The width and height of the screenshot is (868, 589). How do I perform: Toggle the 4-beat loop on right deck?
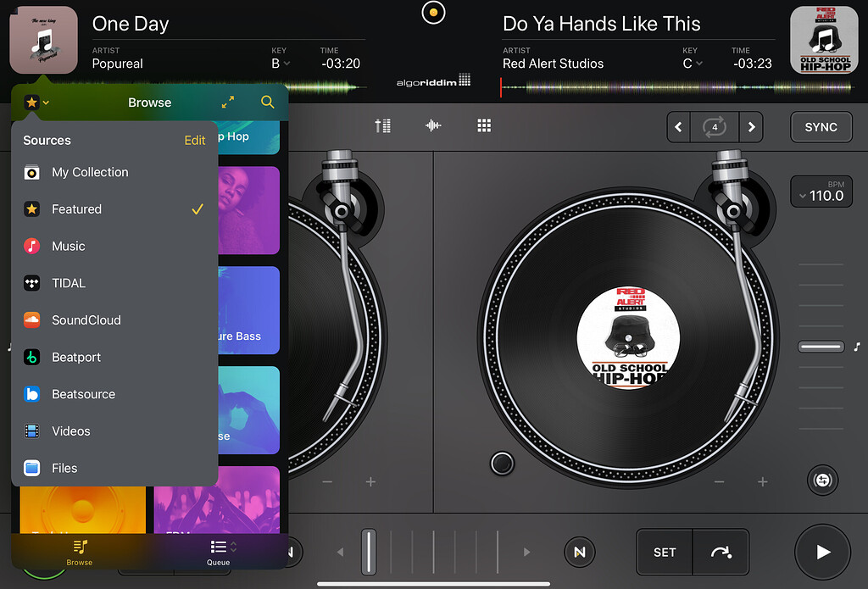[715, 127]
